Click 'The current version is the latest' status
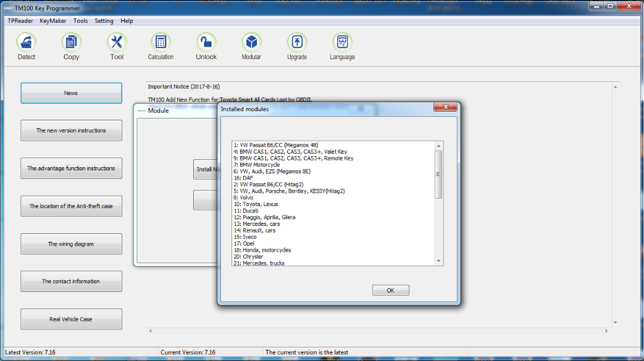Screen dimensions: 644x361 [307, 352]
